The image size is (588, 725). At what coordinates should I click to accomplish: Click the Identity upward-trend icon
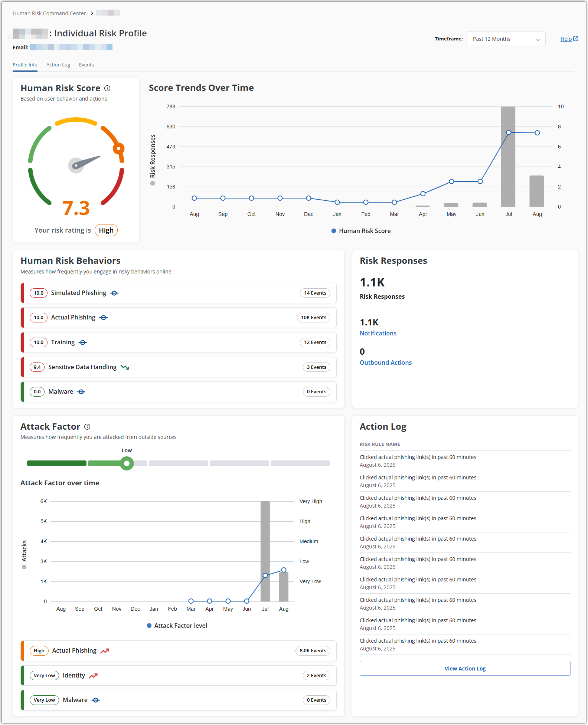tap(93, 676)
